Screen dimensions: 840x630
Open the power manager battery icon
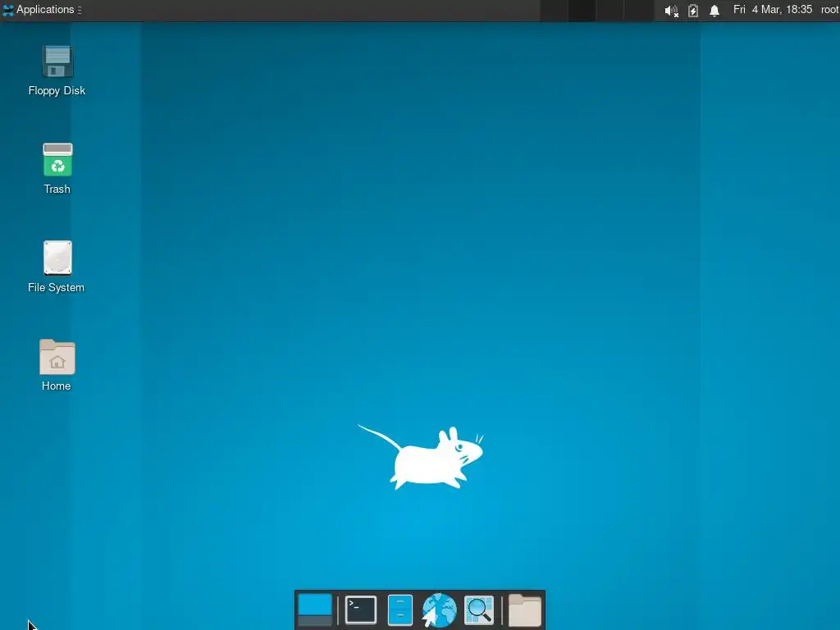click(693, 10)
